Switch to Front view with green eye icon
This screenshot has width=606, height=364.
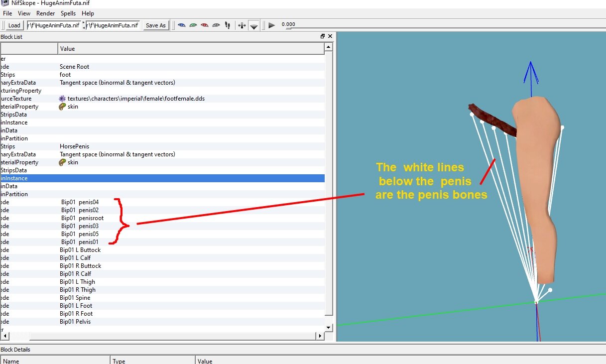pos(193,25)
